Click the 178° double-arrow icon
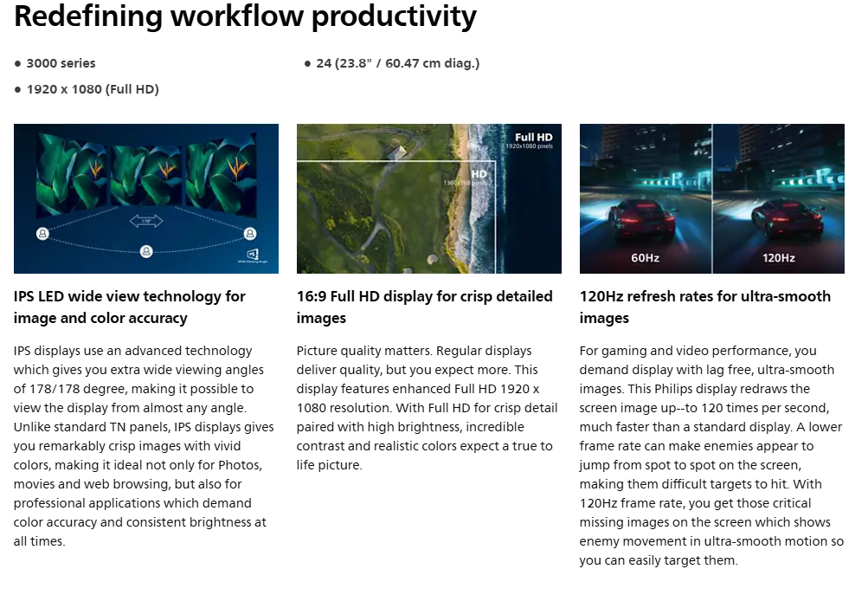Image resolution: width=868 pixels, height=595 pixels. point(146,222)
